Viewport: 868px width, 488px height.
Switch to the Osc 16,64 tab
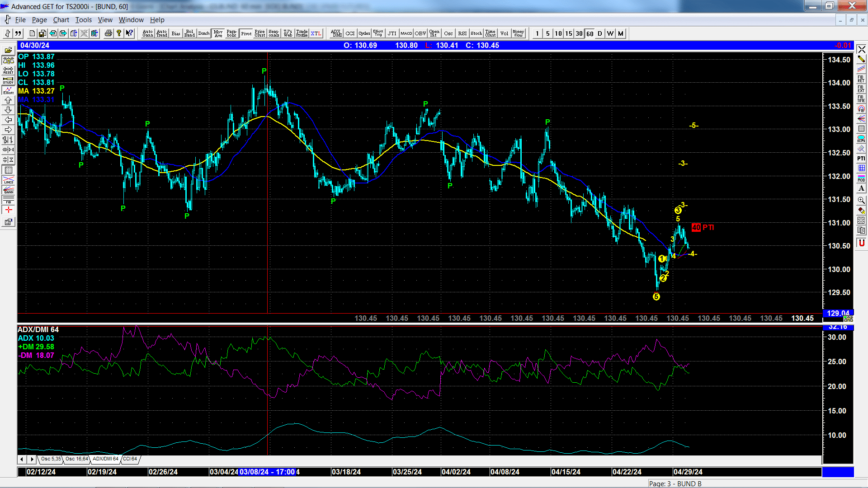click(76, 459)
